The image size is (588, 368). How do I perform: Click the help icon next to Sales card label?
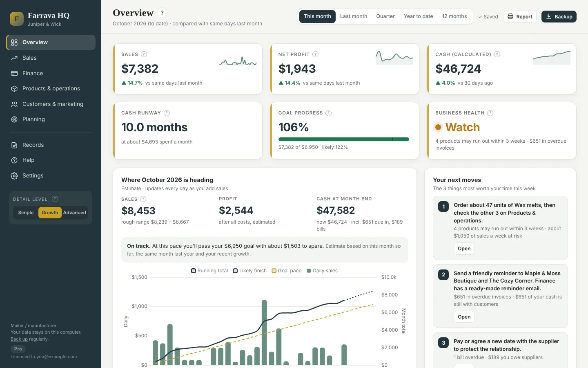click(144, 54)
